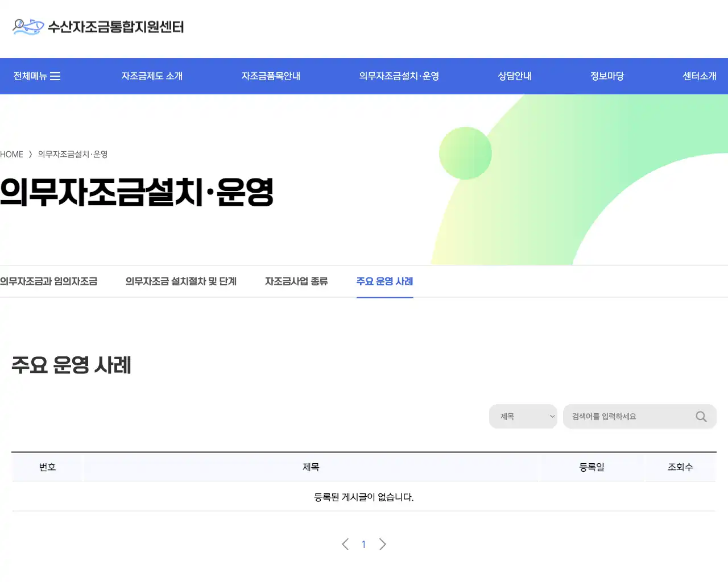
Task: Open the 정보마당 menu
Action: click(606, 76)
